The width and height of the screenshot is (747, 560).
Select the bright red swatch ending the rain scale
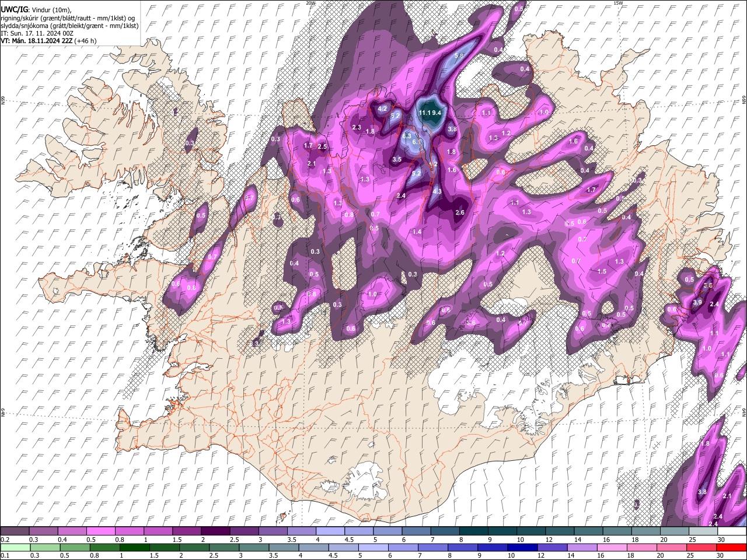(731, 547)
